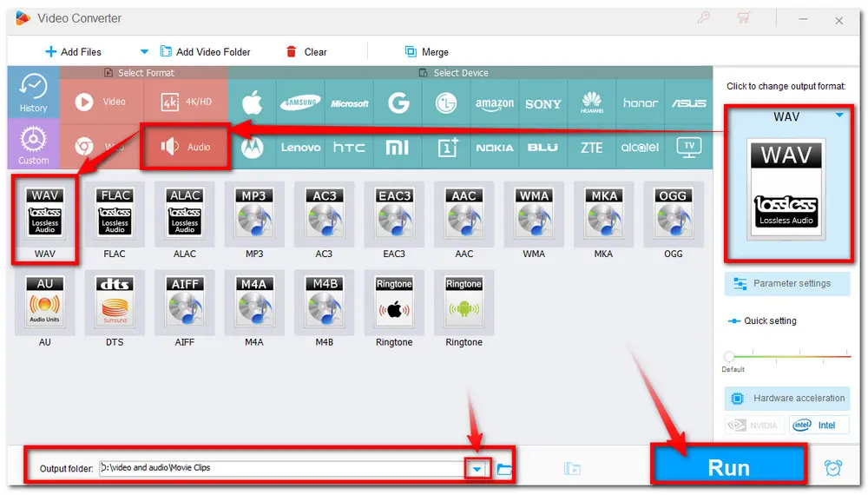Open the Motorola device presets
The height and width of the screenshot is (495, 868).
pyautogui.click(x=253, y=148)
